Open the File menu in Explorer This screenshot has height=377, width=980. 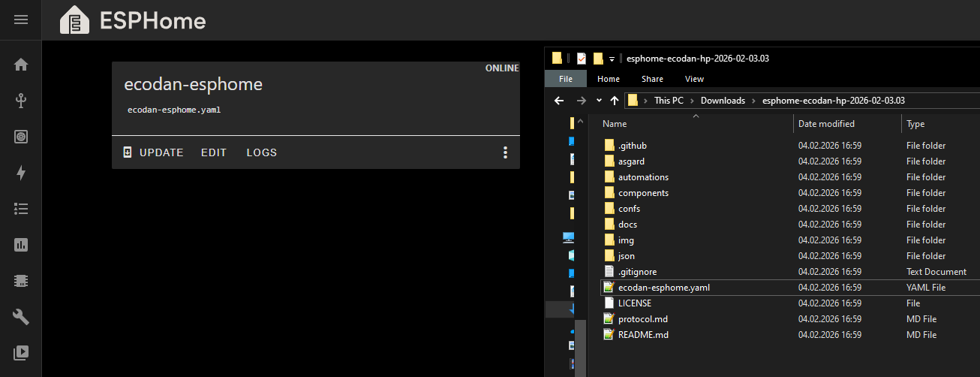tap(566, 79)
